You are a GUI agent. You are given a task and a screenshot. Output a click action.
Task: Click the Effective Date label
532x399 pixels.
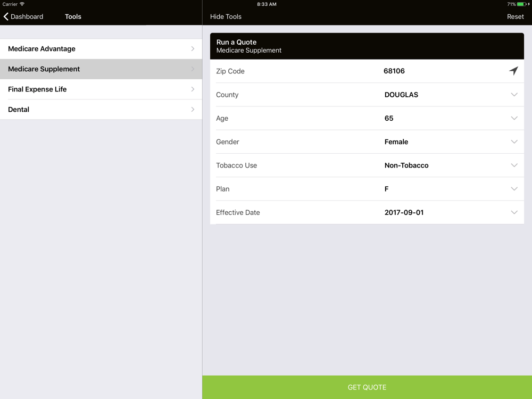point(238,212)
